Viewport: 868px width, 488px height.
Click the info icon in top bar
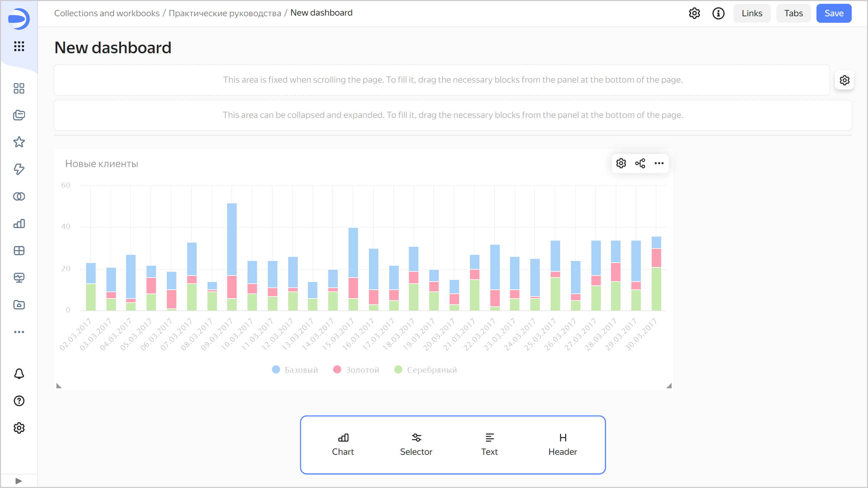point(718,13)
